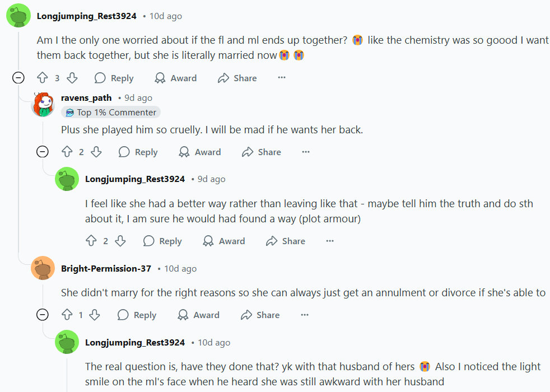
Task: Upvote the plot armour reply
Action: [x=91, y=241]
